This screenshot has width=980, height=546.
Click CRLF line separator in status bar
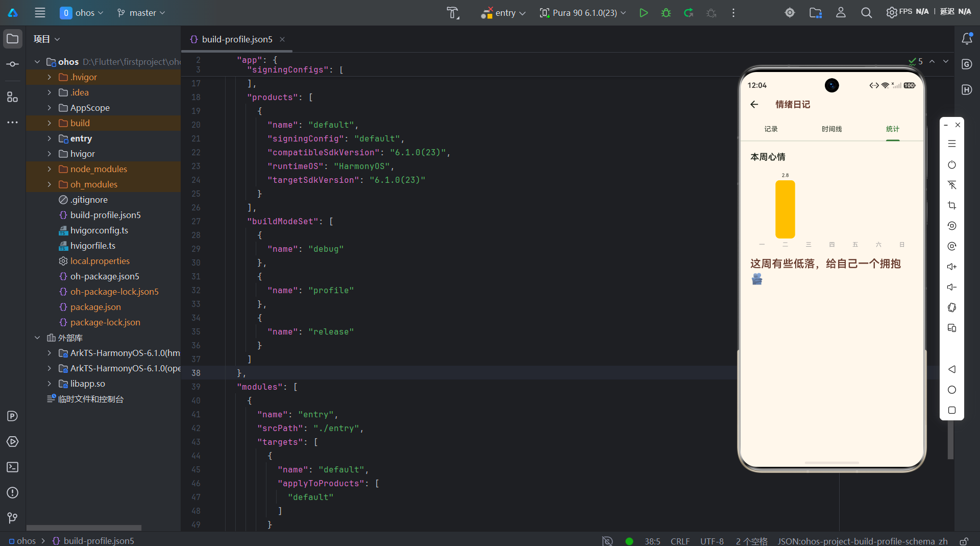[x=680, y=541]
